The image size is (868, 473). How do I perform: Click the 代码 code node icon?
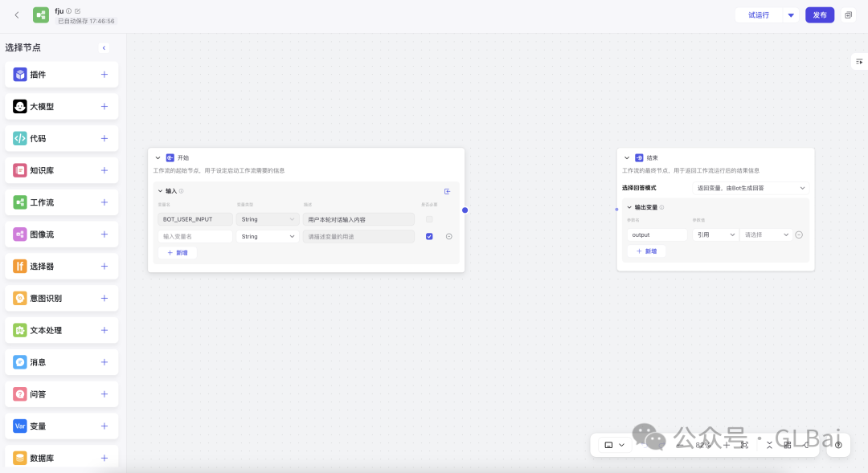point(20,138)
